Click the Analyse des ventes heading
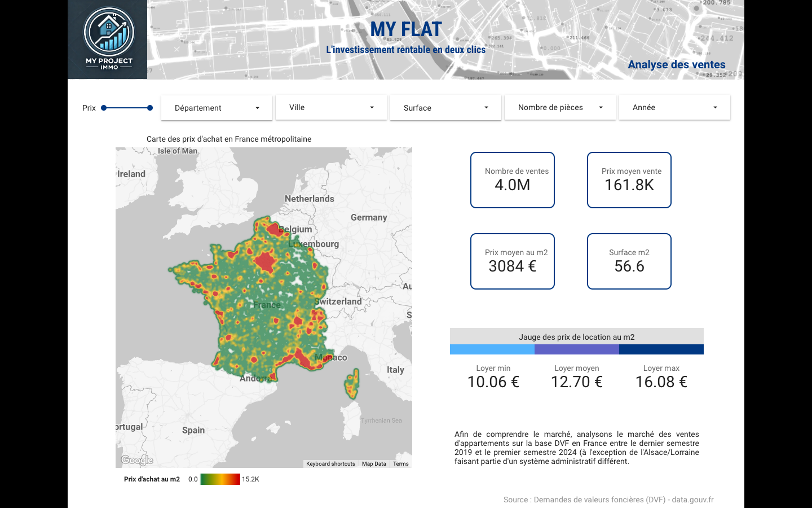Viewport: 812px width, 508px height. click(x=677, y=64)
